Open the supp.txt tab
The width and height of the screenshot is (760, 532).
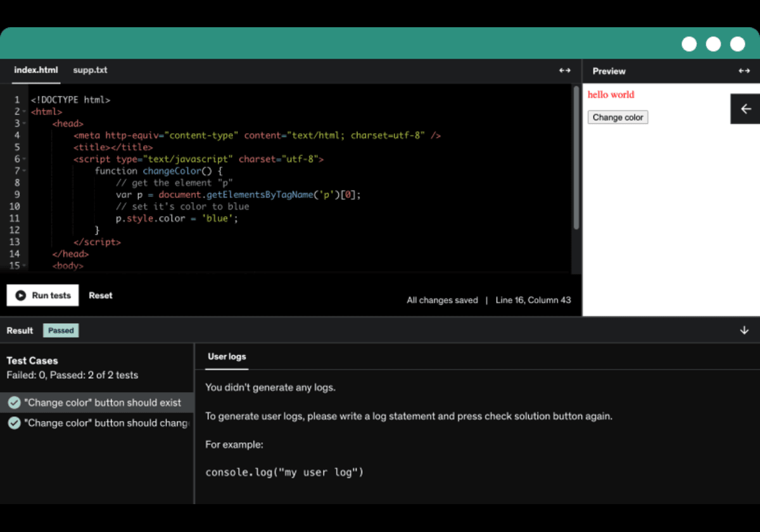90,70
